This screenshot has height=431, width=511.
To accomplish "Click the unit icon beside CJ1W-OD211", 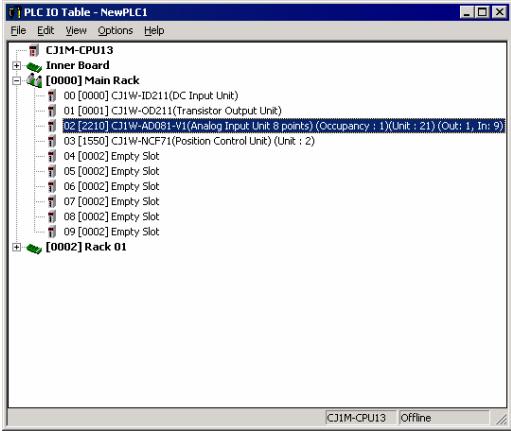I will coord(52,111).
